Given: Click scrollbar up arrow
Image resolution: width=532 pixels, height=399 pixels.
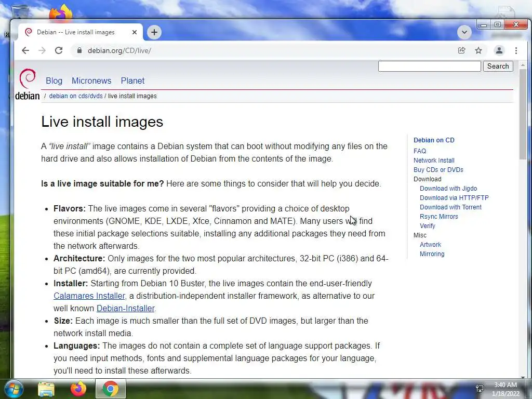Looking at the screenshot, I should click(523, 64).
